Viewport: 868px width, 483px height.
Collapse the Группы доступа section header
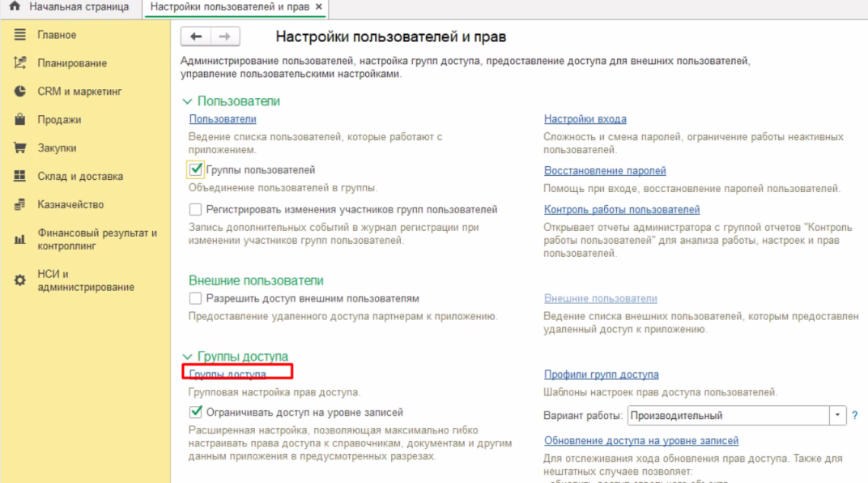pos(187,357)
